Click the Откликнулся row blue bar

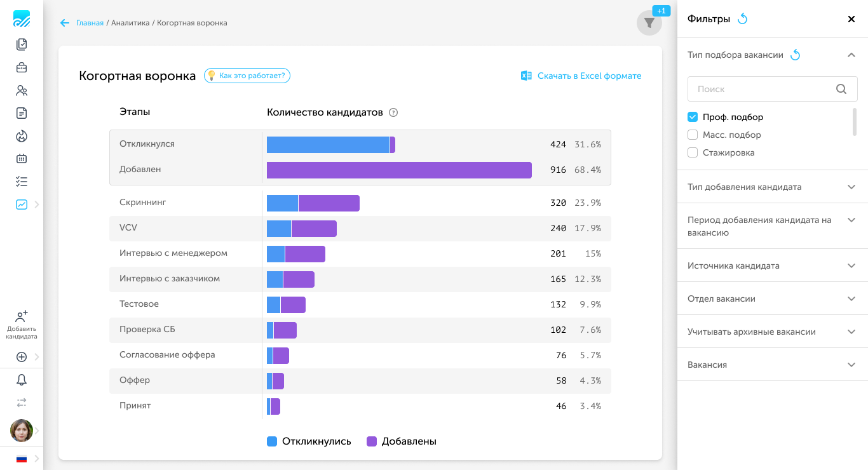point(328,145)
